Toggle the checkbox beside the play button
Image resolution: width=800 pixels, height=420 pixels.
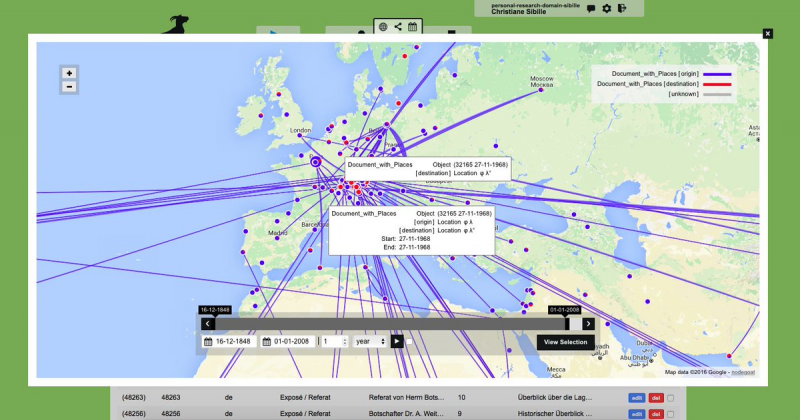point(410,342)
